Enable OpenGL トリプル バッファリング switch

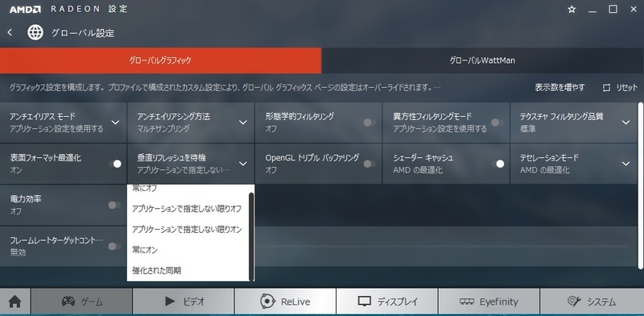pyautogui.click(x=369, y=164)
